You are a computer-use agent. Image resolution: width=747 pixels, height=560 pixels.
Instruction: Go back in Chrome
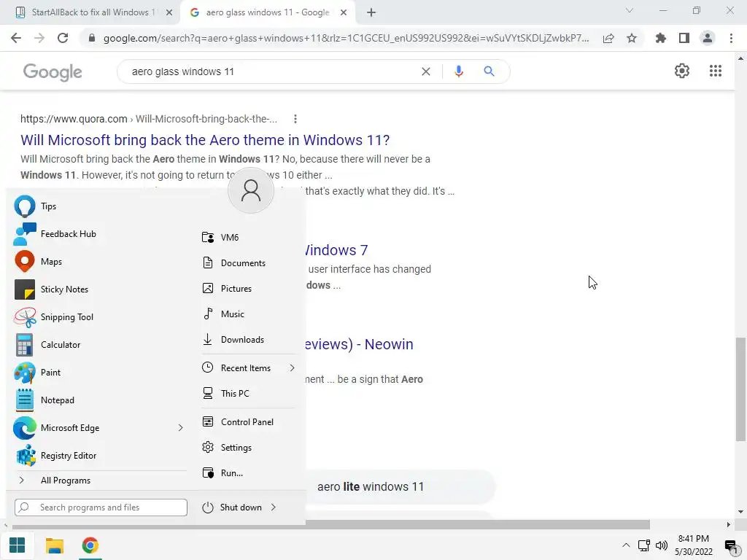point(16,38)
